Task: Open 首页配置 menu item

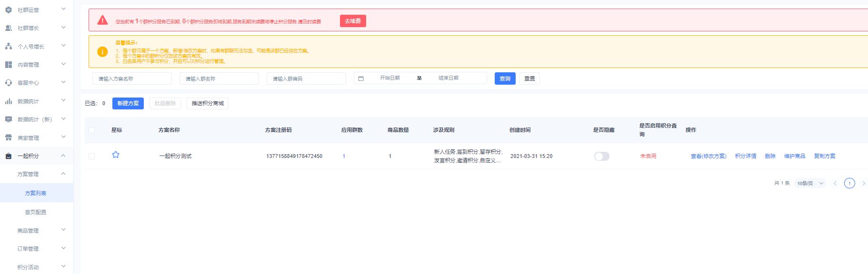Action: (36, 212)
